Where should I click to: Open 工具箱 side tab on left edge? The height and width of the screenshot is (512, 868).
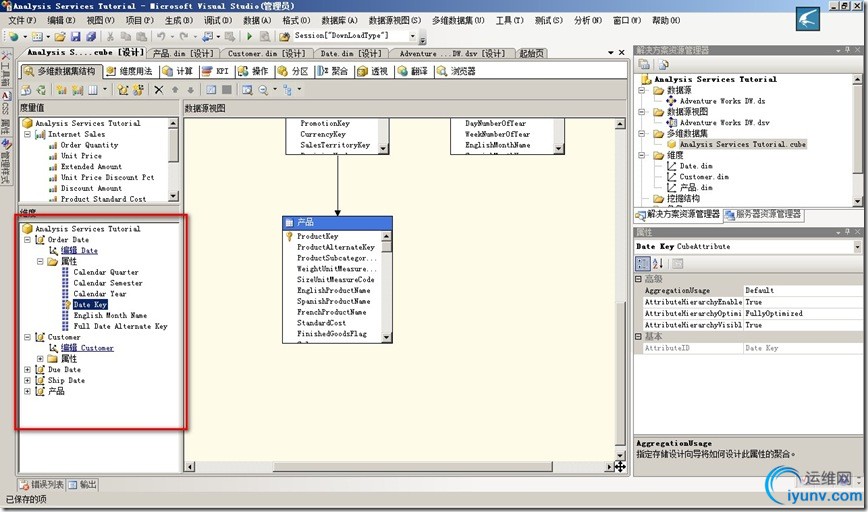click(6, 69)
